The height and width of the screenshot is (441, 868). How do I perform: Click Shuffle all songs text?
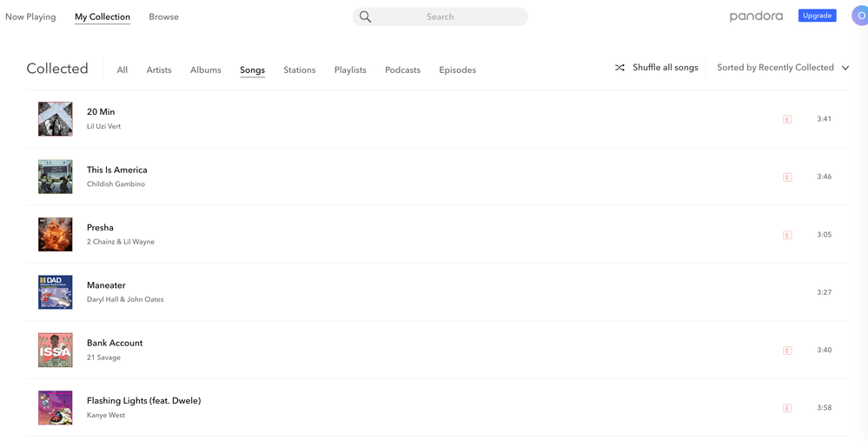point(666,68)
